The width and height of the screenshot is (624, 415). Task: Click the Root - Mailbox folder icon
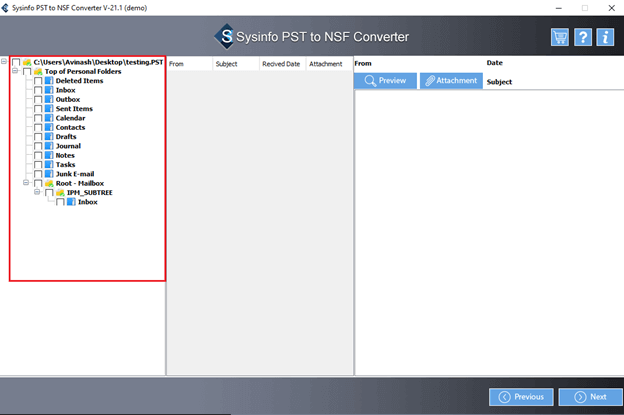pyautogui.click(x=49, y=183)
